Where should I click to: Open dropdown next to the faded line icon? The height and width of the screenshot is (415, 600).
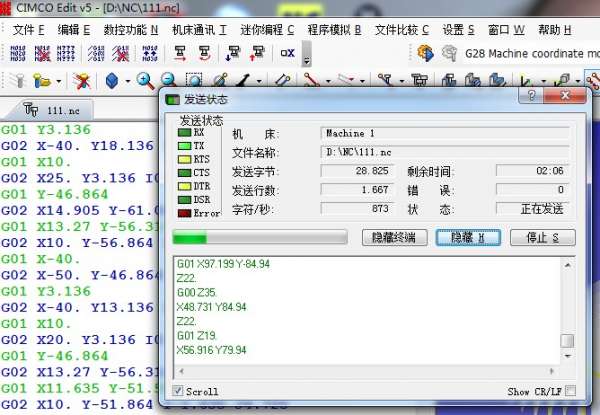coord(362,81)
